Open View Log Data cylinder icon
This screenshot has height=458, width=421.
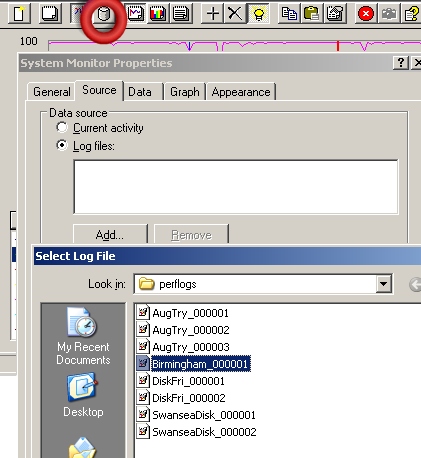pos(104,14)
